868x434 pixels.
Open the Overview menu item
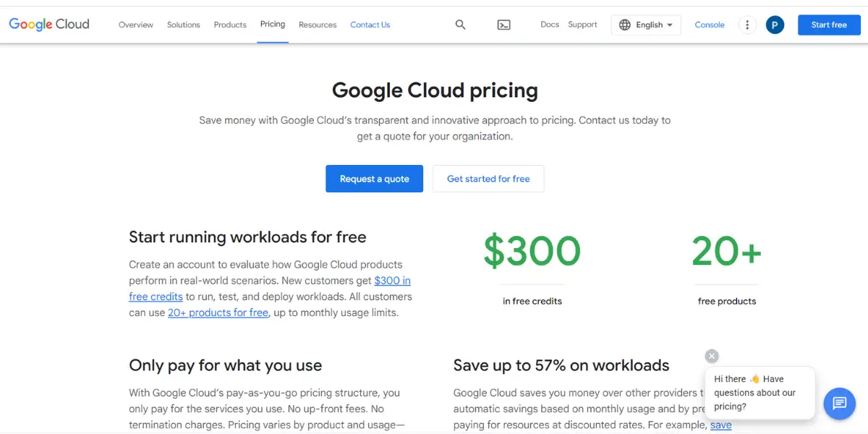pos(136,25)
